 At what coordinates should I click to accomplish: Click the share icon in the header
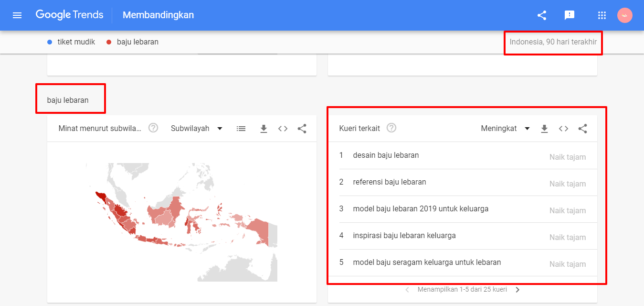click(x=542, y=15)
